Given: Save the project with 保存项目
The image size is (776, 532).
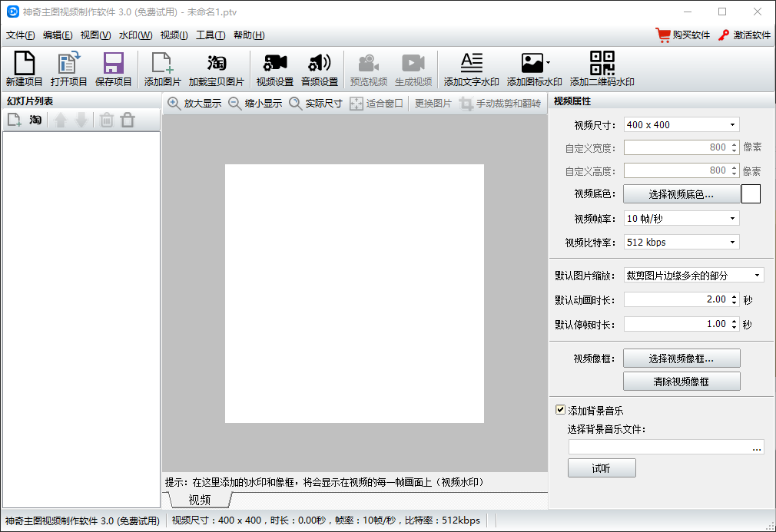Looking at the screenshot, I should 114,69.
